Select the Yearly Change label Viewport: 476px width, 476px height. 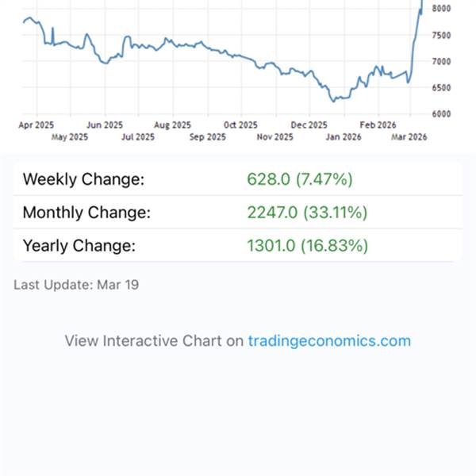click(79, 246)
